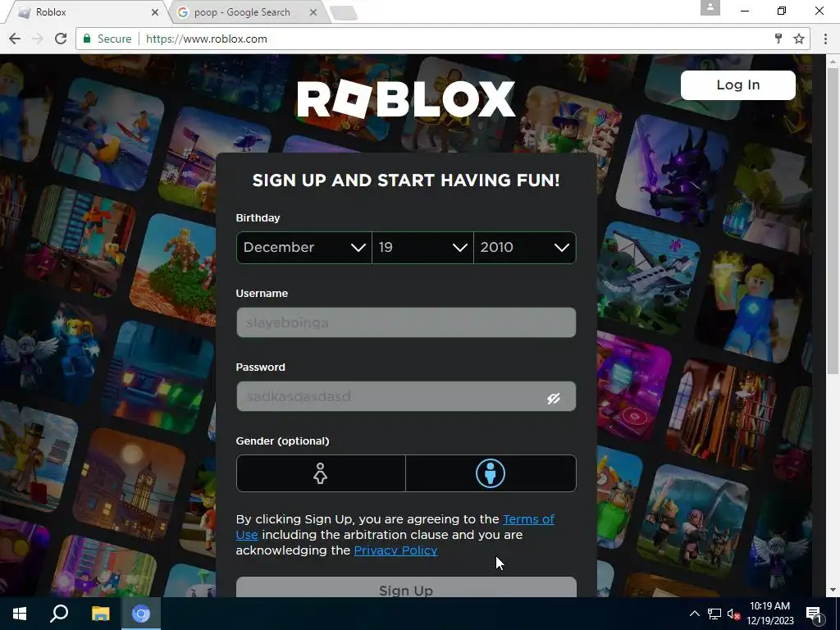Open a new browser tab
This screenshot has width=840, height=630.
[344, 13]
